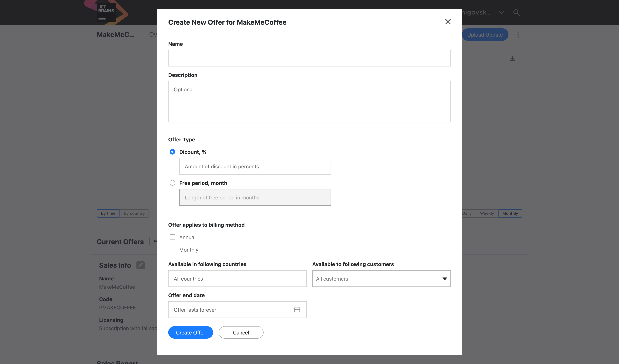Click the Offer lasts forever date field
Screen dimensions: 619x364
coord(237,310)
